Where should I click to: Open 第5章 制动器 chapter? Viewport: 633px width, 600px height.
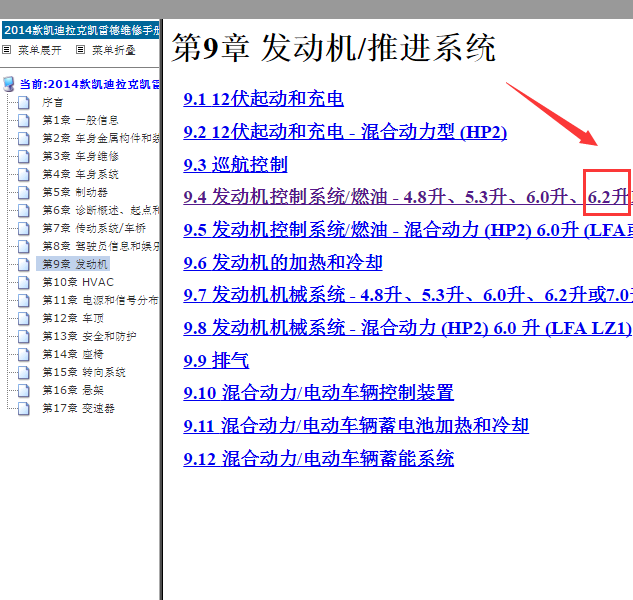75,192
